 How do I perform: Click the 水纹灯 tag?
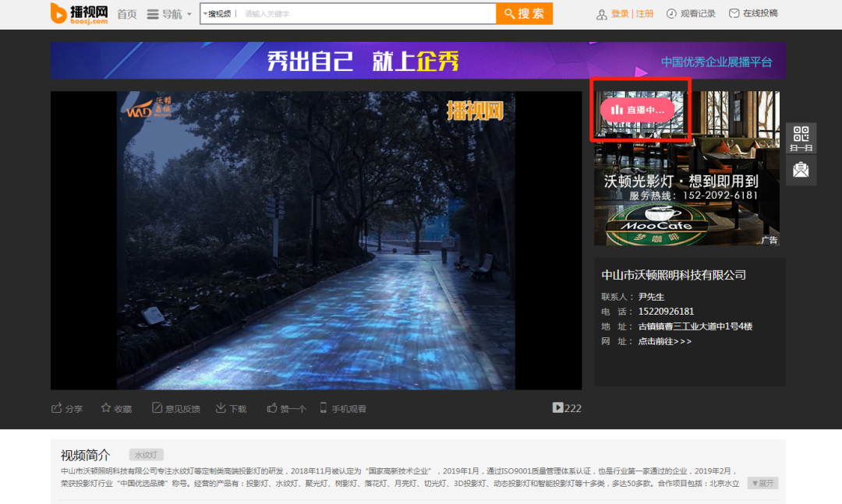[146, 455]
